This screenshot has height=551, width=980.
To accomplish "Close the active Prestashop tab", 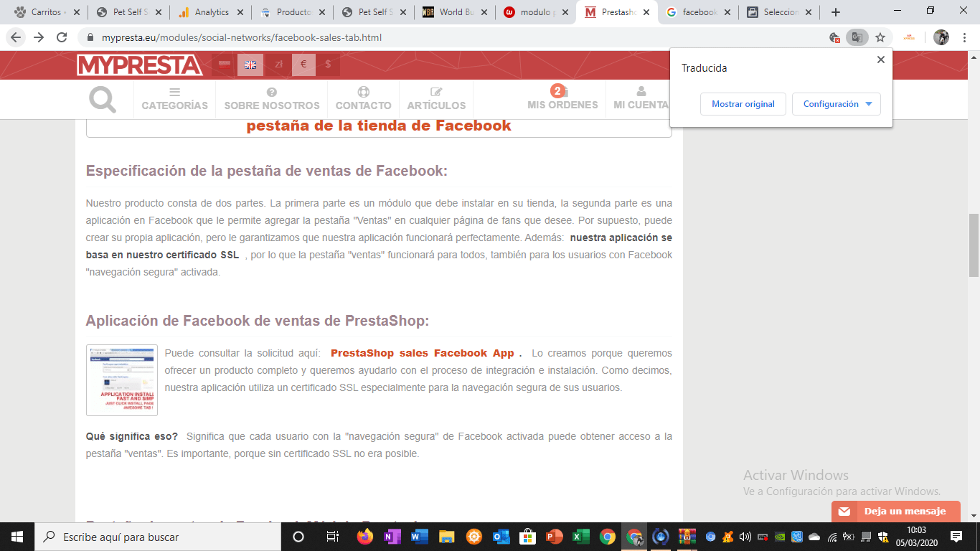I will tap(647, 12).
